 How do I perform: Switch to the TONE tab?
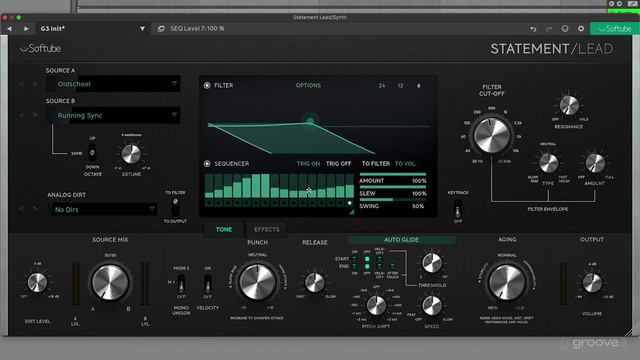tap(224, 229)
